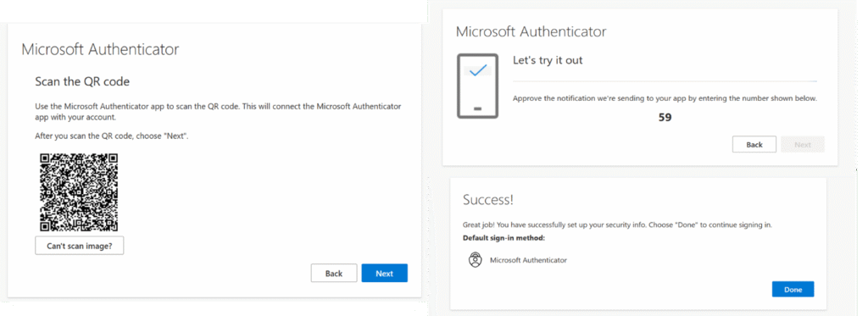This screenshot has width=868, height=316.
Task: Click the Microsoft Authenticator title above QR code section
Action: point(100,49)
